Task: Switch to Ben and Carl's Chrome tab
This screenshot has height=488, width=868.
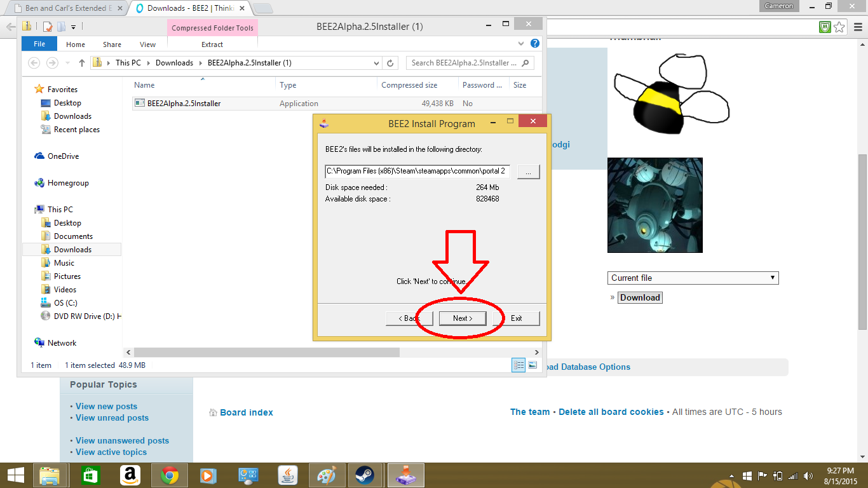Action: 69,8
